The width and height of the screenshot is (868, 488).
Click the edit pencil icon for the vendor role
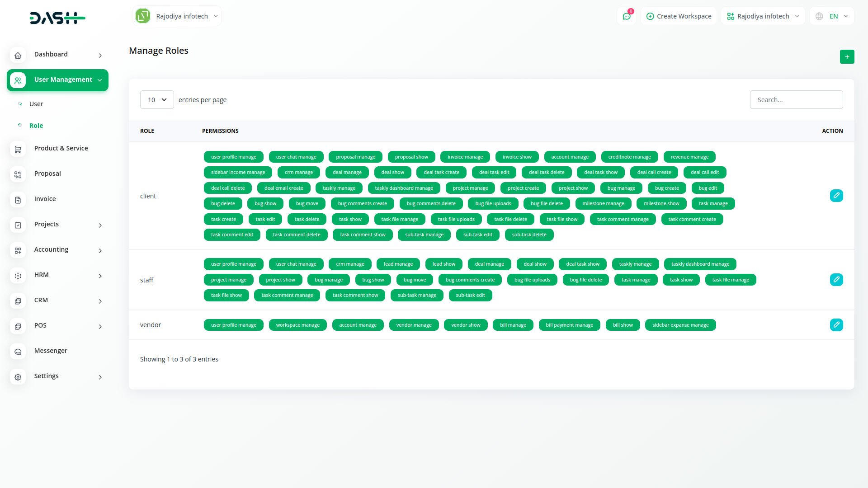(x=837, y=324)
